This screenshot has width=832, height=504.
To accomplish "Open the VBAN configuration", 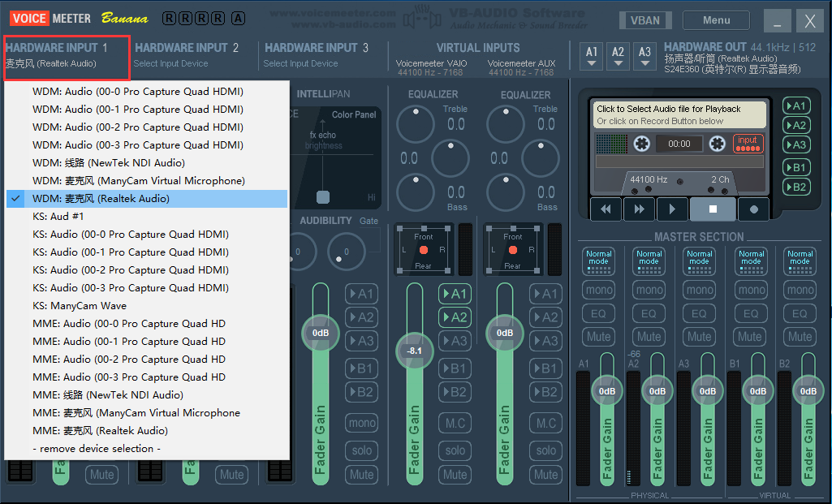I will click(645, 20).
